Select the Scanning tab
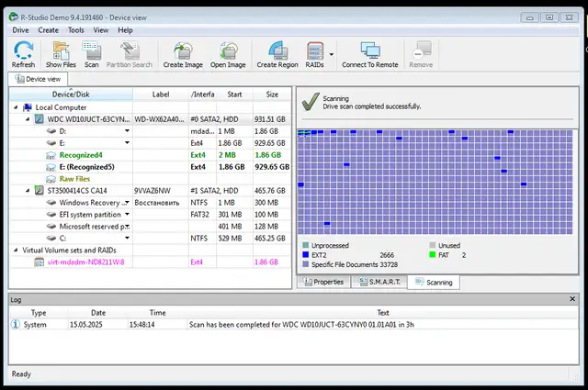 pos(434,283)
